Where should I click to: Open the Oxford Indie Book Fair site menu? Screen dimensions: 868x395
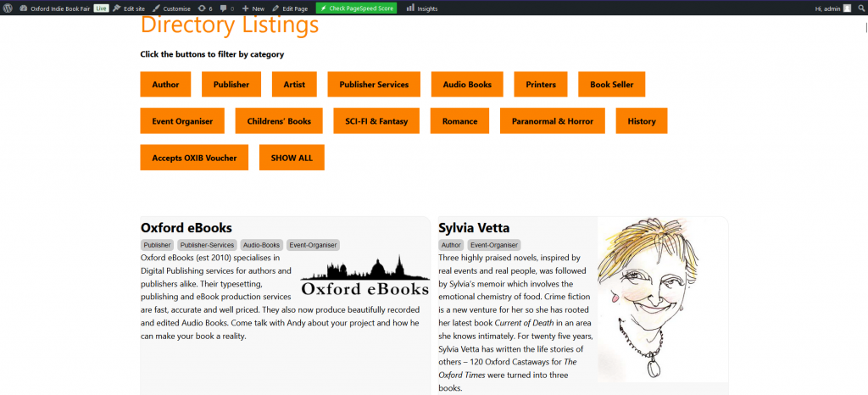(x=55, y=8)
